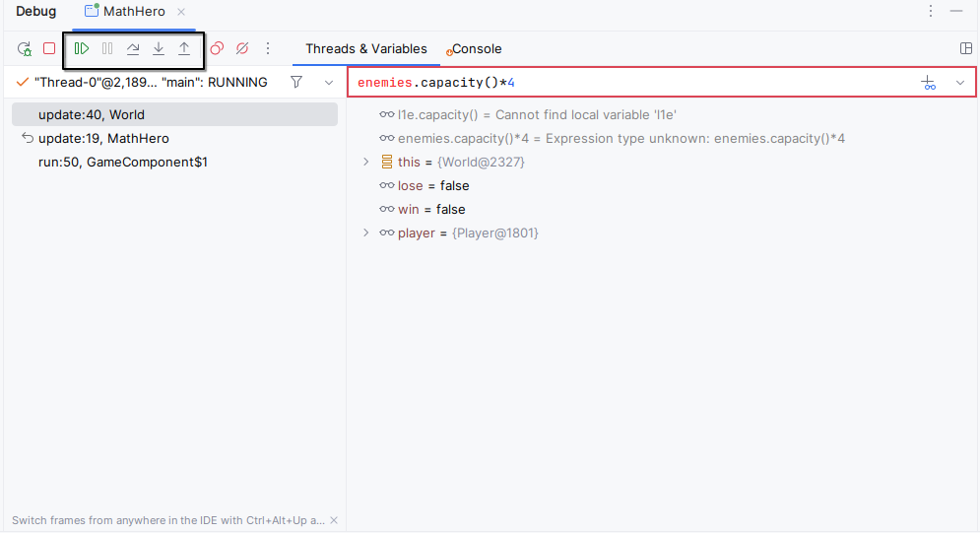Click the Step Into icon
The width and height of the screenshot is (980, 533).
(159, 48)
